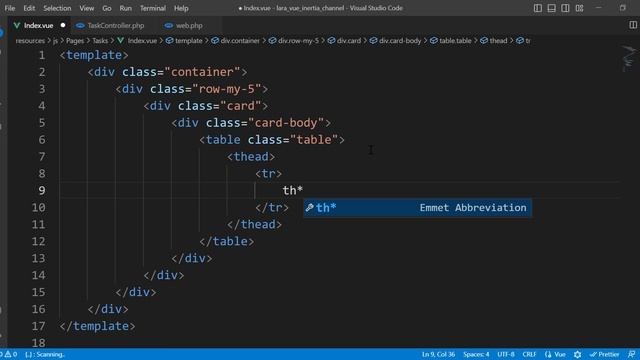Click 'div.container' breadcrumb segment

pos(240,40)
